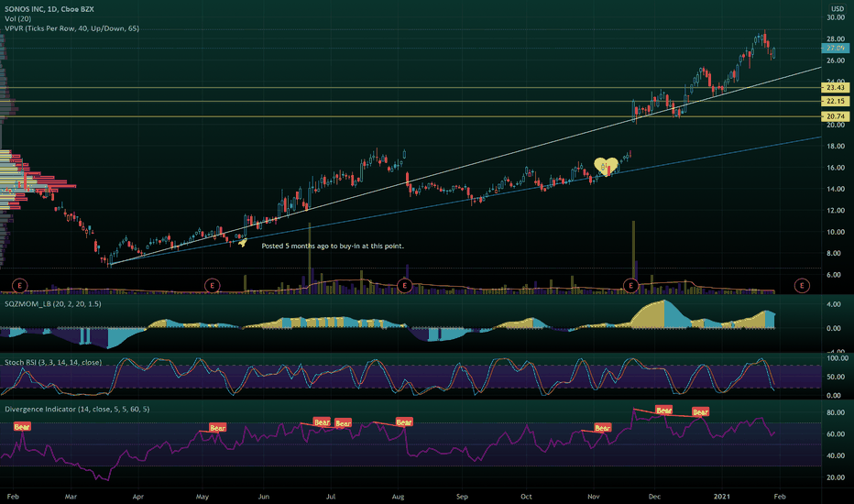Select the 22.15 horizontal line price label
This screenshot has height=504, width=854.
tap(835, 102)
